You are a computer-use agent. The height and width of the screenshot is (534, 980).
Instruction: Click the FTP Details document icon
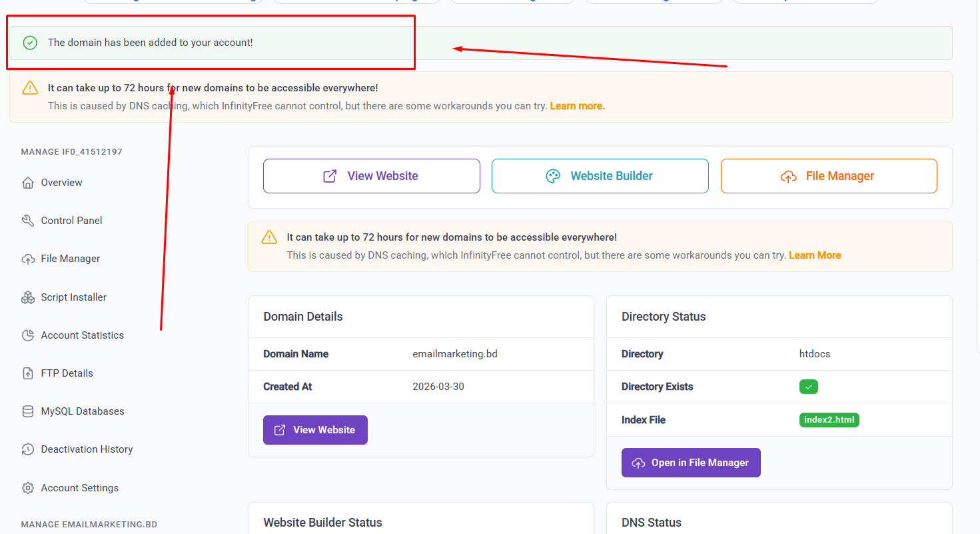(x=28, y=373)
